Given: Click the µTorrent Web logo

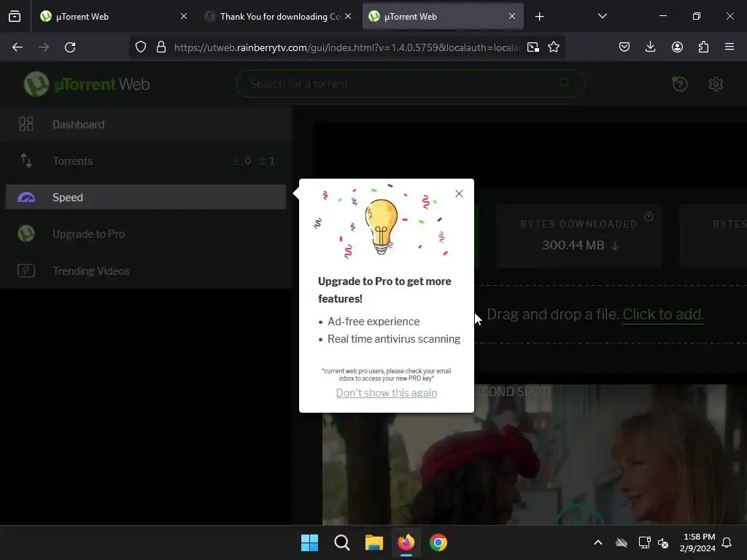Looking at the screenshot, I should tap(87, 85).
